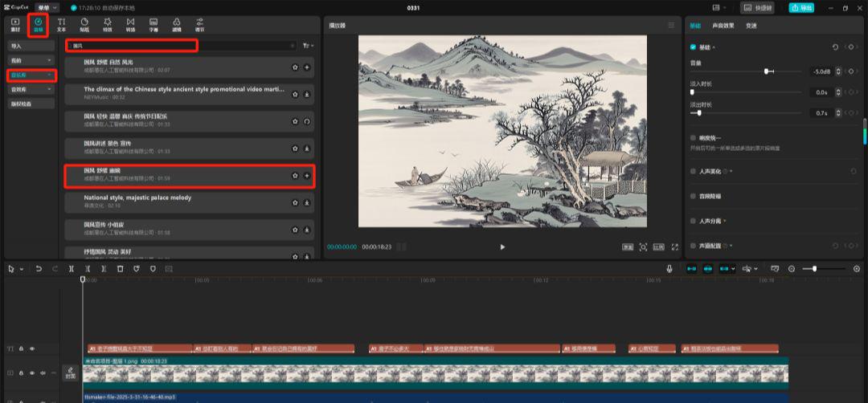Enable the 人声分离 vocal separation checkbox
The width and height of the screenshot is (868, 403).
pyautogui.click(x=694, y=221)
